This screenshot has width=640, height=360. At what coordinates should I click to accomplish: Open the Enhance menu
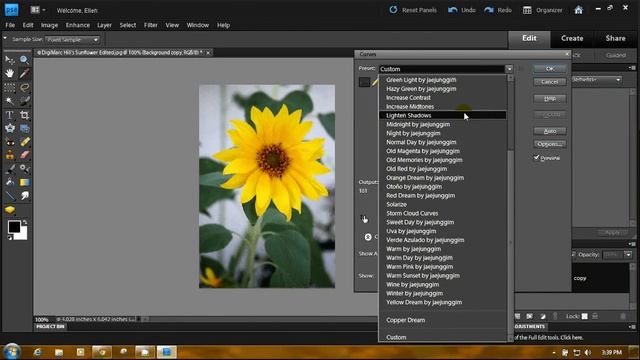tap(78, 25)
